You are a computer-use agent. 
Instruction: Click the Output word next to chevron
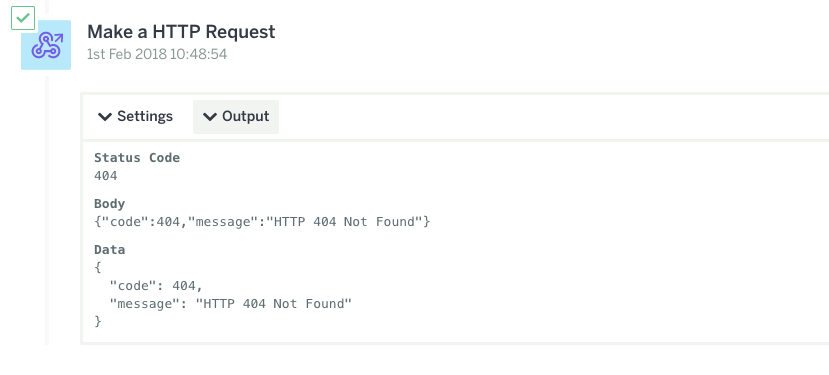point(246,116)
